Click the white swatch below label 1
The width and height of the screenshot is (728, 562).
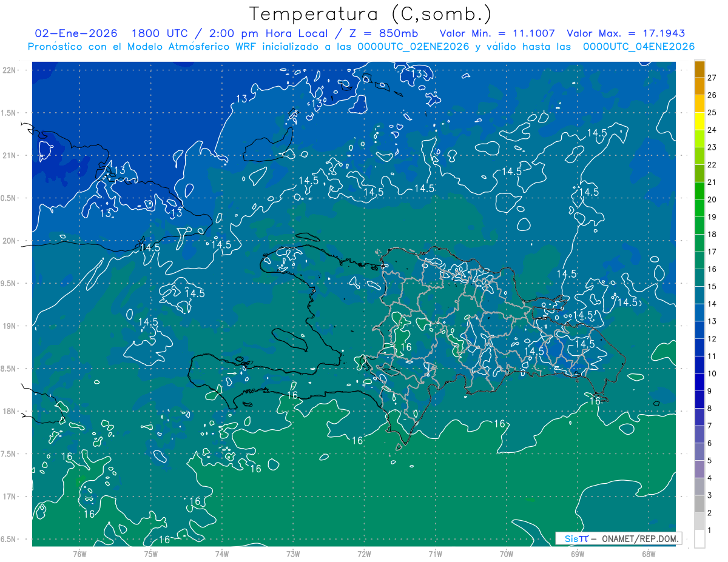coord(699,539)
